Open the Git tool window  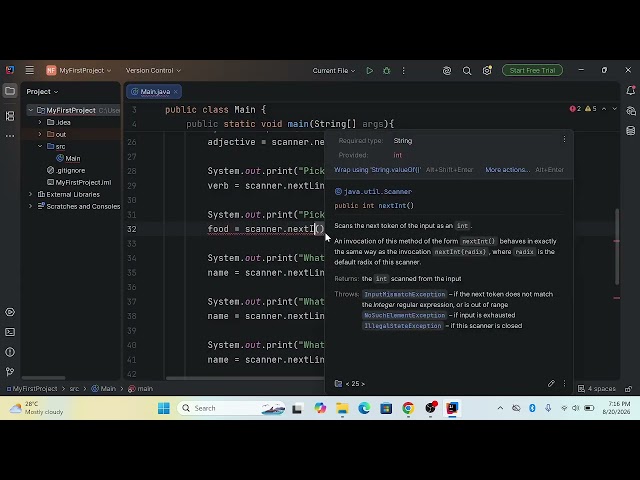10,371
